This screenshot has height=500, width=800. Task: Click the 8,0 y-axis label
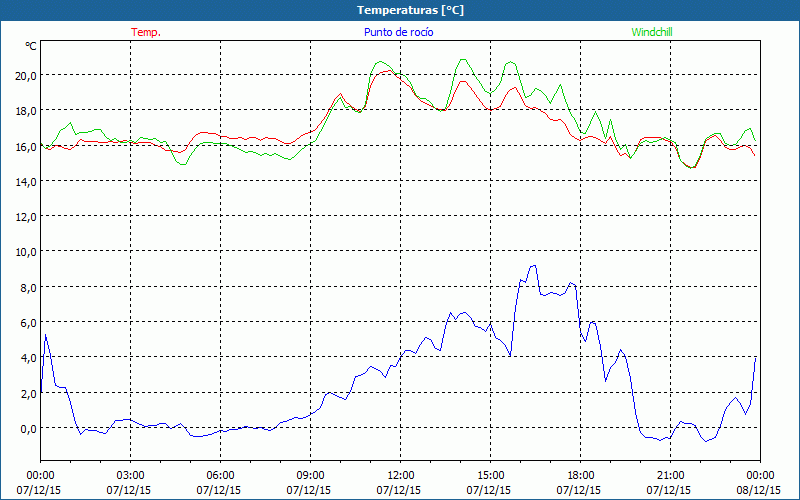click(x=29, y=287)
